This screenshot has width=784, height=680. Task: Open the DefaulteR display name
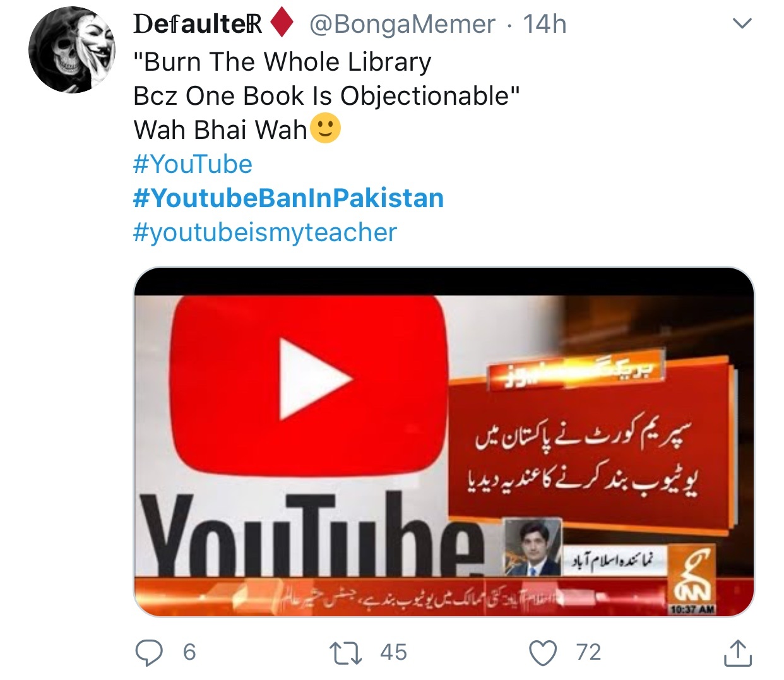(198, 24)
